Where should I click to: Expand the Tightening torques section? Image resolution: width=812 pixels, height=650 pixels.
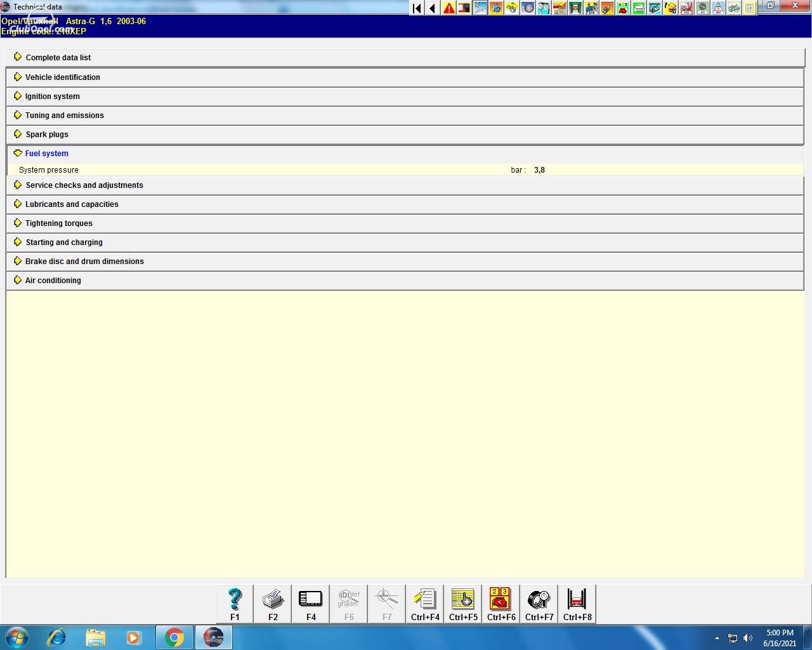405,223
